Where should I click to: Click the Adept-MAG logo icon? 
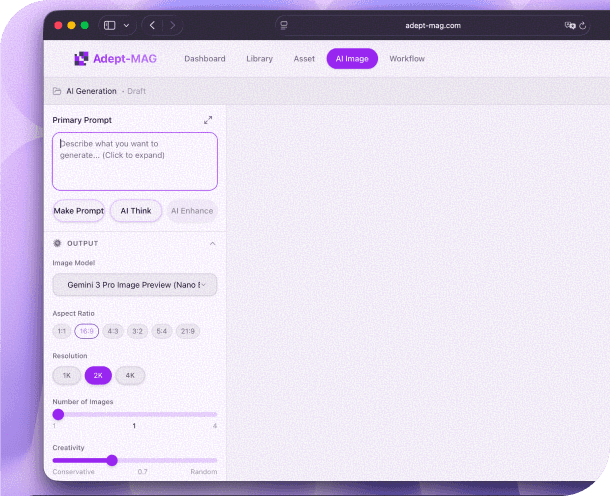click(82, 59)
